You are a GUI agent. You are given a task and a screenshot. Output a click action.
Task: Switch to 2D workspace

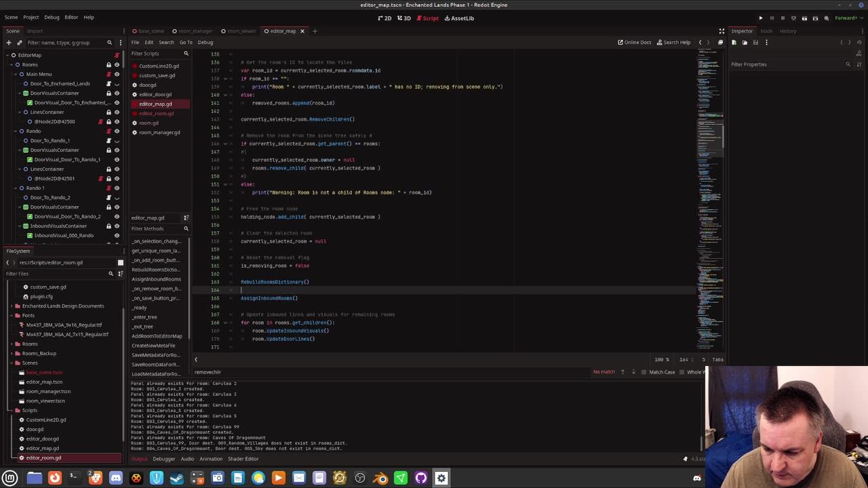(384, 18)
